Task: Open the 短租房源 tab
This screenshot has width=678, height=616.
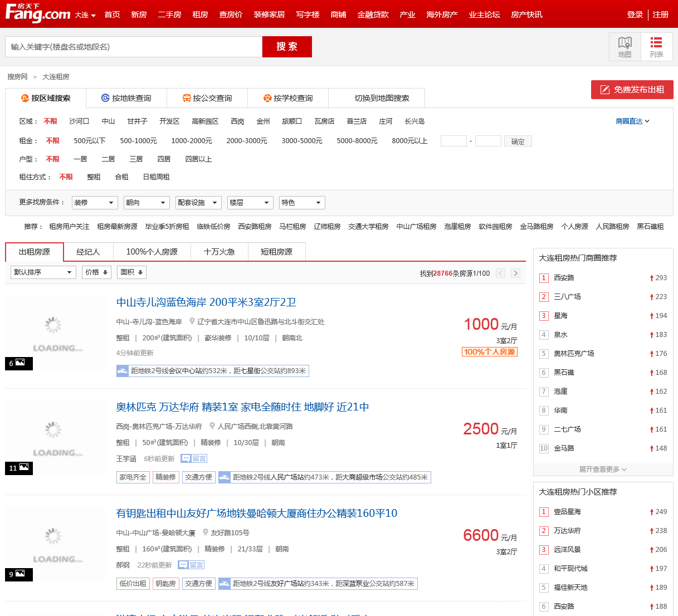Action: [276, 252]
